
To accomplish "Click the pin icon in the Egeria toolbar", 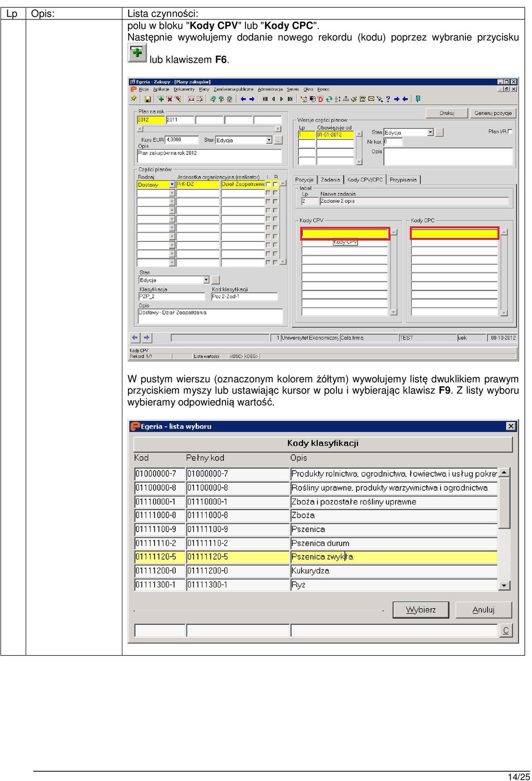I will [x=133, y=99].
